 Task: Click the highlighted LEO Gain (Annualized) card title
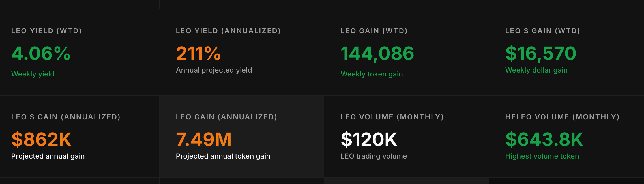pyautogui.click(x=226, y=117)
